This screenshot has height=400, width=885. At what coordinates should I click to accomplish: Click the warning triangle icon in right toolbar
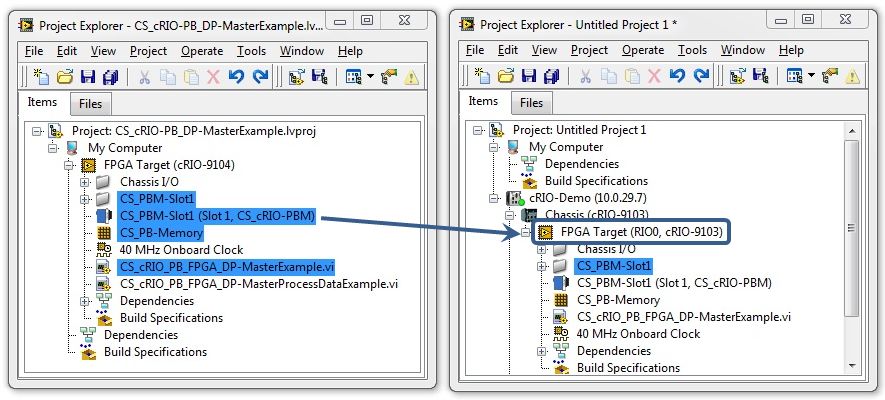(x=853, y=76)
